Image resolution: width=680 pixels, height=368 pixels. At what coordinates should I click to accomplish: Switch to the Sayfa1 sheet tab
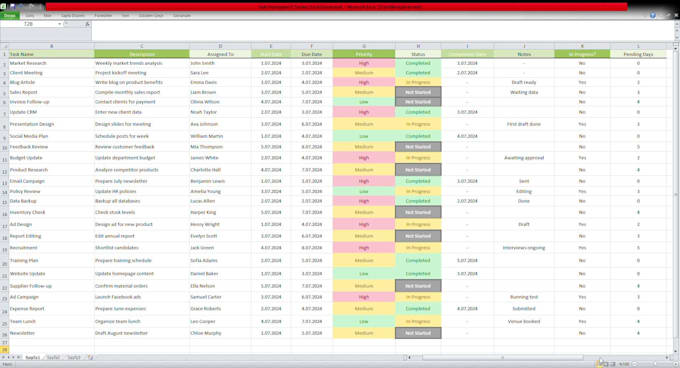pos(33,358)
